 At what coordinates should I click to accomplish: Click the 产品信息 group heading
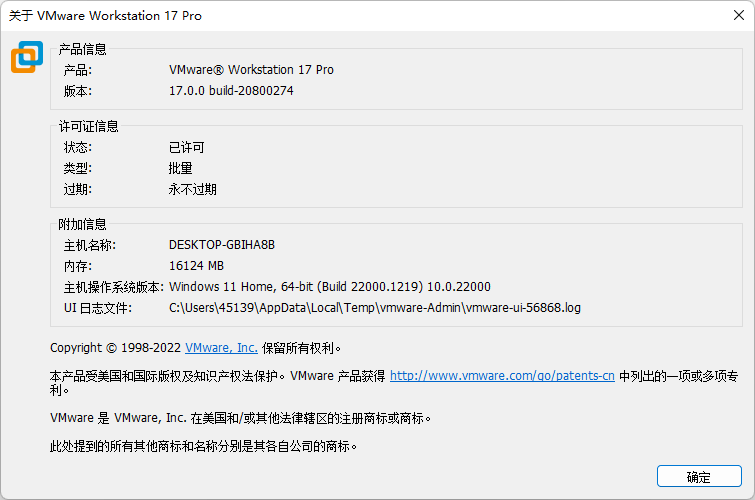(82, 49)
